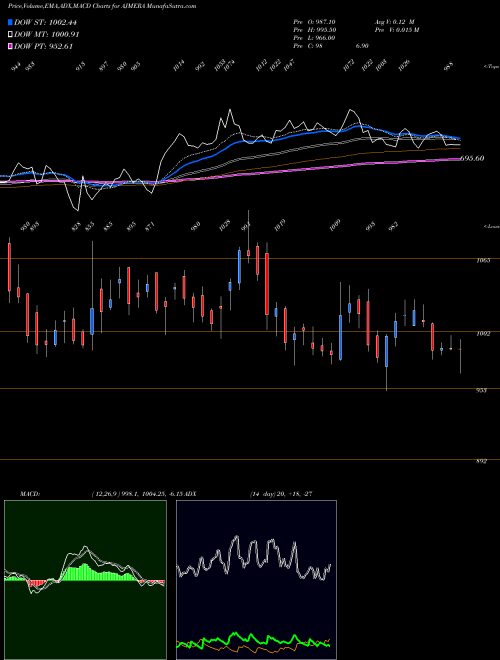Click the 1047 top value label
The width and height of the screenshot is (500, 660).
coord(289,66)
